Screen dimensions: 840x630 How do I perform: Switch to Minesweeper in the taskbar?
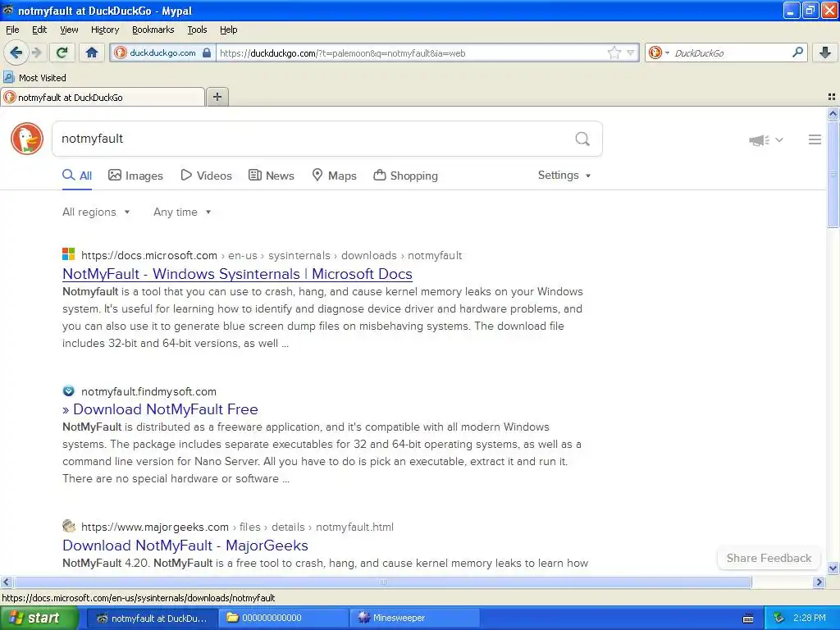click(414, 619)
